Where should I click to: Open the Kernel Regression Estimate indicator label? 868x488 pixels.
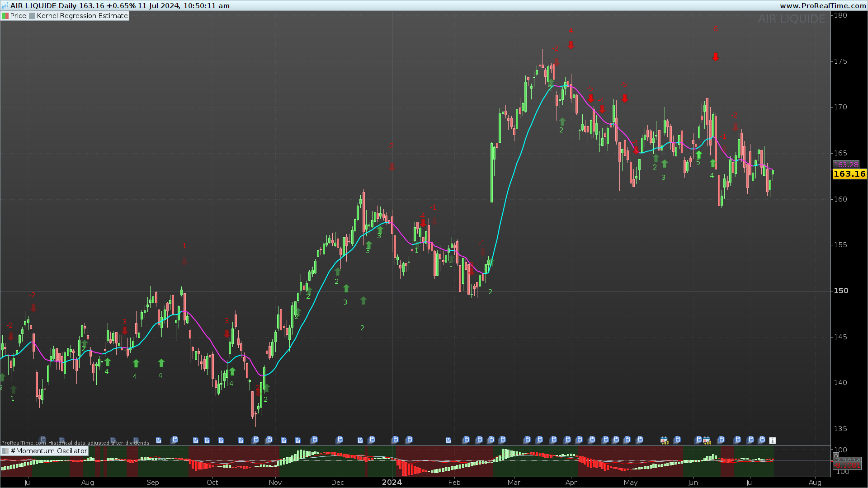pyautogui.click(x=82, y=16)
